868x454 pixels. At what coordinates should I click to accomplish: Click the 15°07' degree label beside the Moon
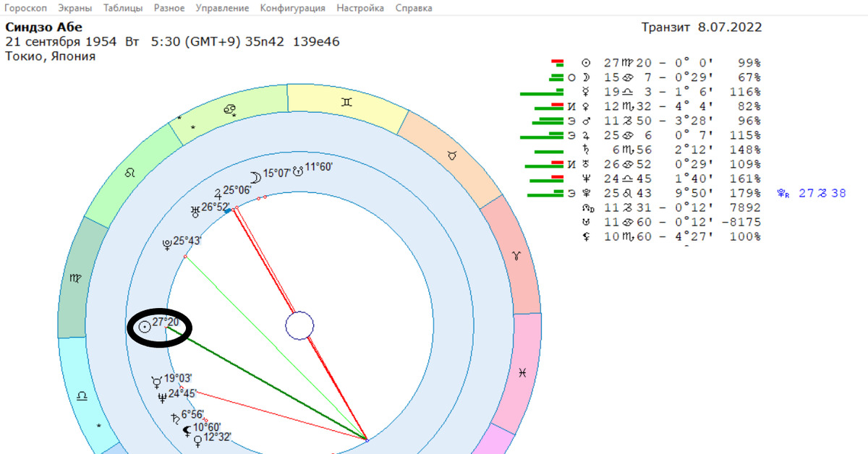pyautogui.click(x=276, y=174)
